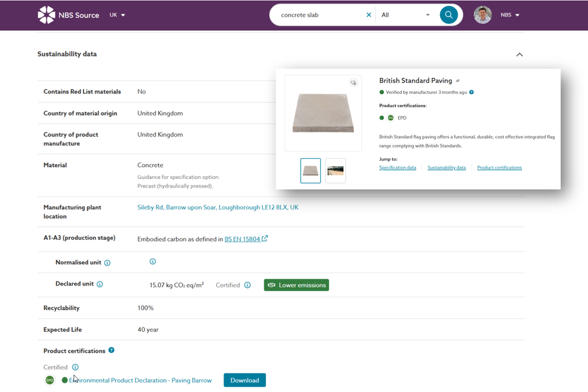Click the main paving slab product image

[323, 113]
